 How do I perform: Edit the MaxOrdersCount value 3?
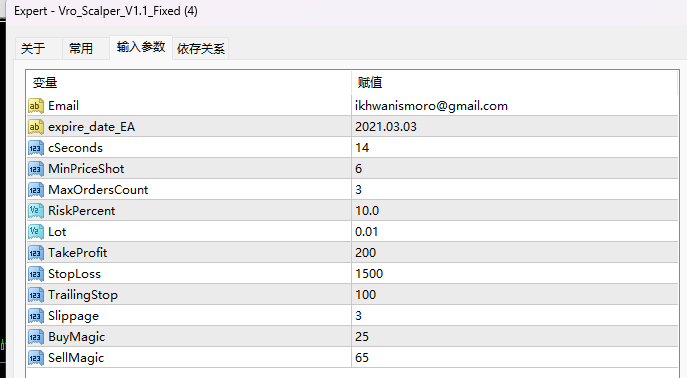point(514,190)
